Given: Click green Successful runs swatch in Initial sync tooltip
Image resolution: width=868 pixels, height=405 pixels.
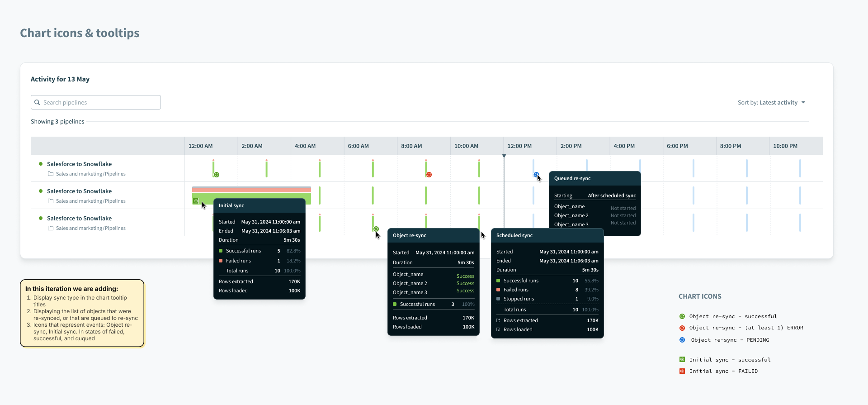Looking at the screenshot, I should (221, 251).
